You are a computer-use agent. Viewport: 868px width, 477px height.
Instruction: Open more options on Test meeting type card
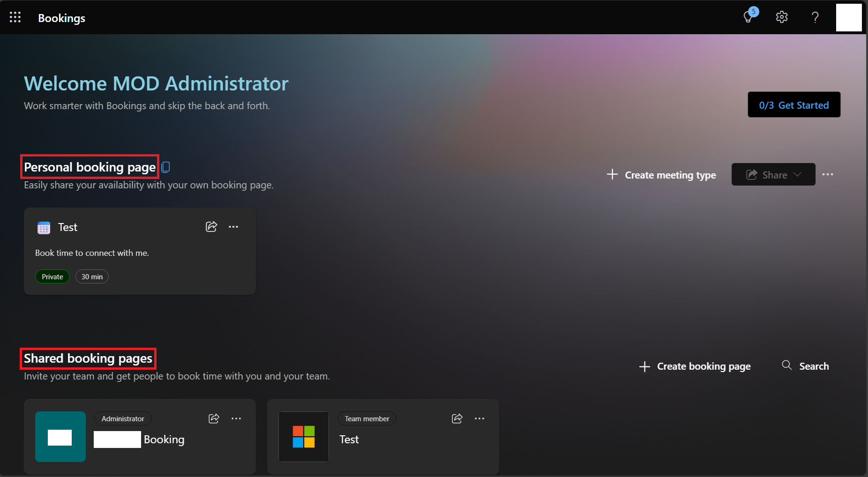coord(233,227)
